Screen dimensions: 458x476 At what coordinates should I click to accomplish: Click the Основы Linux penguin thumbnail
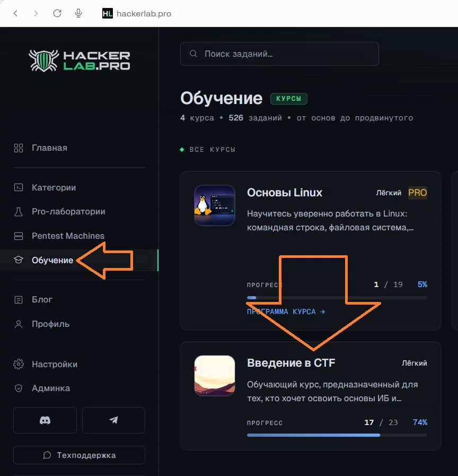pos(215,205)
